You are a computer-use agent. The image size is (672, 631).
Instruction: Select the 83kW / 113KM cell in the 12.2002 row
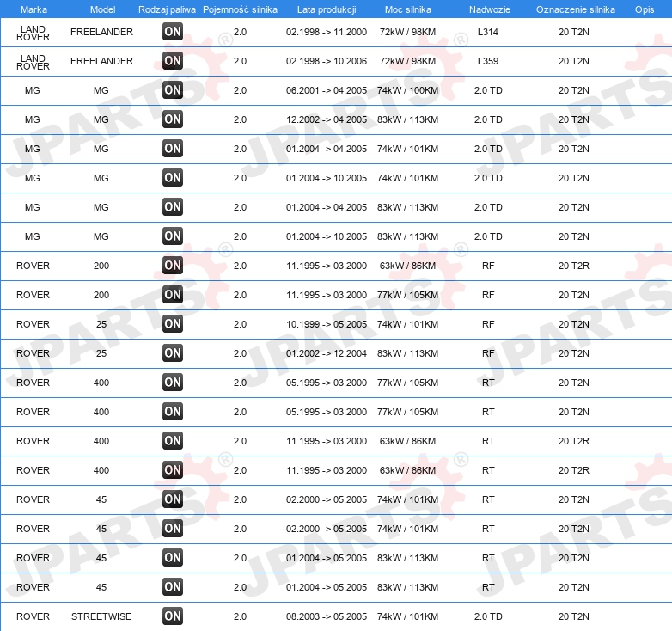[407, 119]
